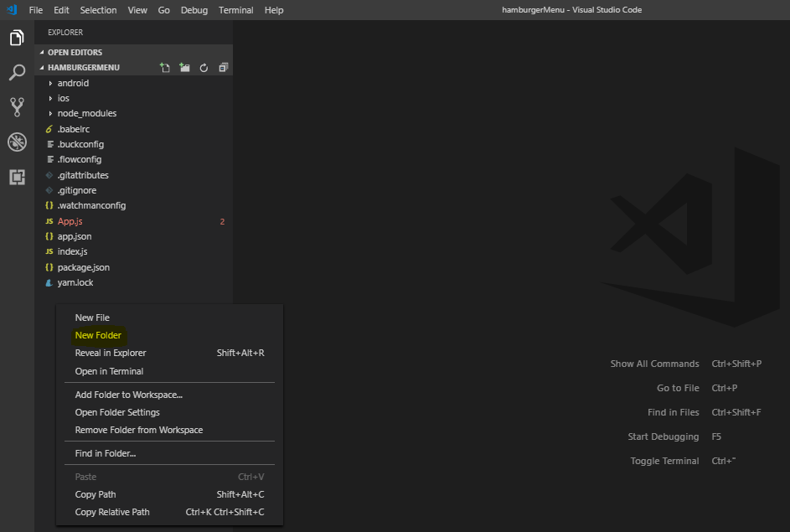Refresh the Explorer file tree
Screen dimensions: 790x532
[x=204, y=67]
